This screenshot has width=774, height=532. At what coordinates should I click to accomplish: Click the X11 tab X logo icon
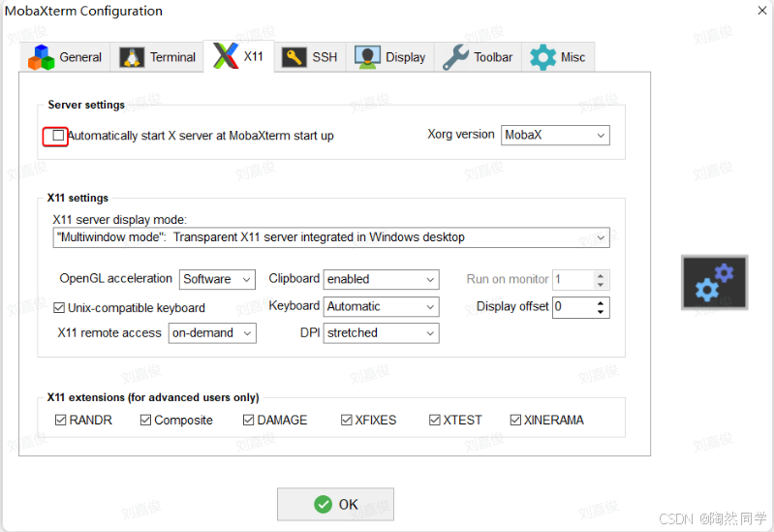click(x=226, y=56)
